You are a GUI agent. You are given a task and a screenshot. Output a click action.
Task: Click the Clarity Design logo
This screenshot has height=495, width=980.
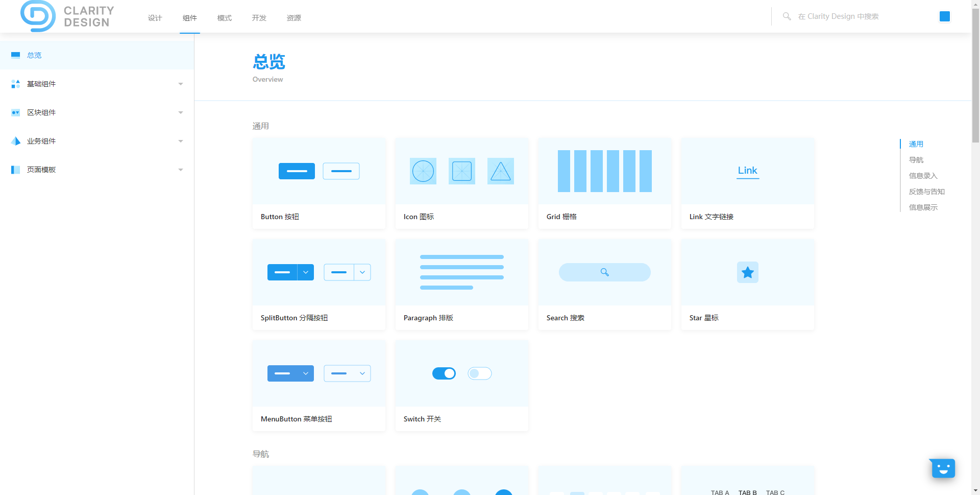point(67,16)
